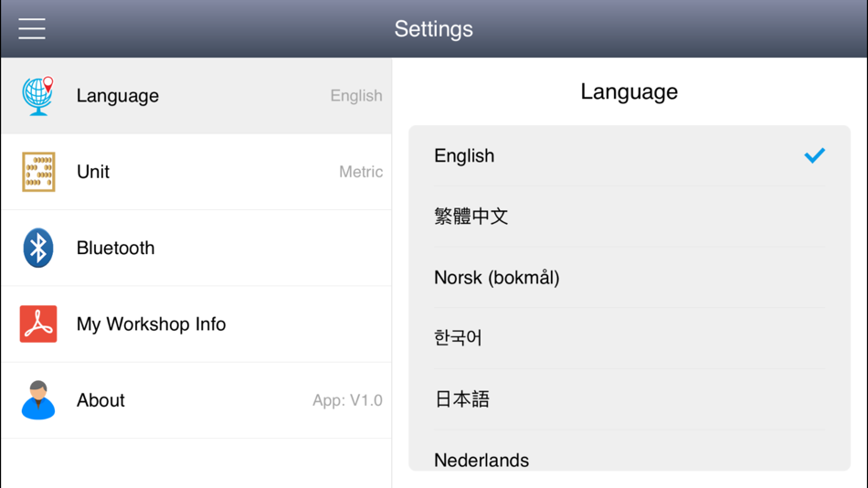868x488 pixels.
Task: Click the About person icon
Action: [38, 400]
